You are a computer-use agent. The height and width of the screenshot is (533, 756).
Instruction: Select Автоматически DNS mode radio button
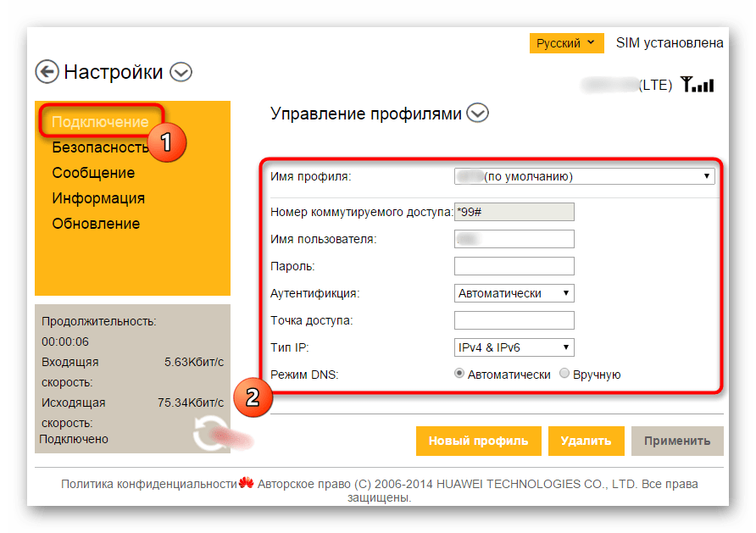[459, 374]
